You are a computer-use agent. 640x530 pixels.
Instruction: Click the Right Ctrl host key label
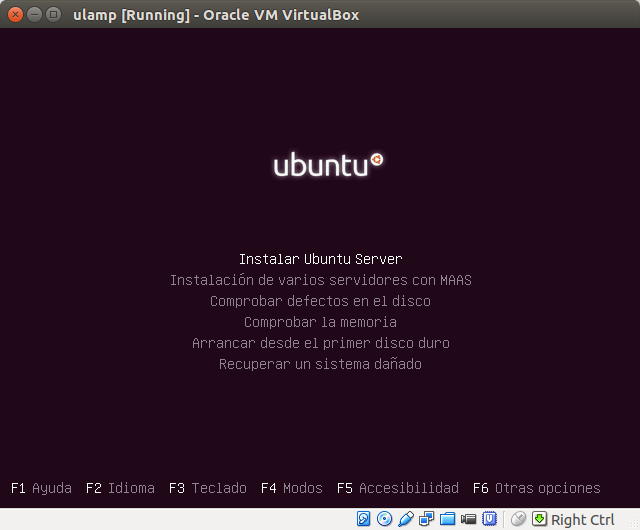click(582, 520)
